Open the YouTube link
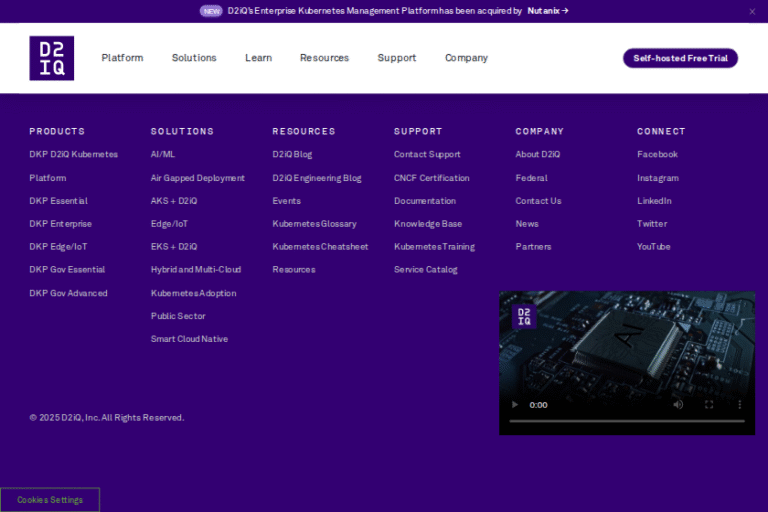Viewport: 768px width, 512px height. coord(653,247)
